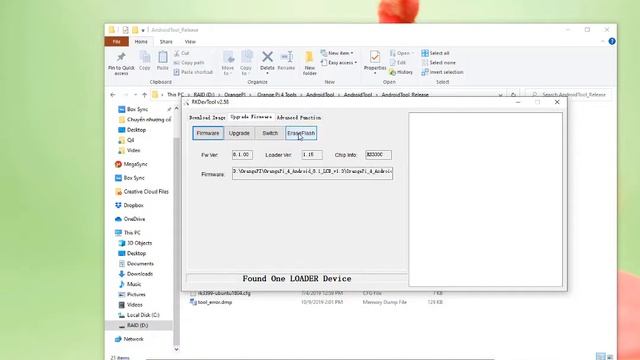
Task: Click Pin to Quick access icon
Action: [121, 63]
